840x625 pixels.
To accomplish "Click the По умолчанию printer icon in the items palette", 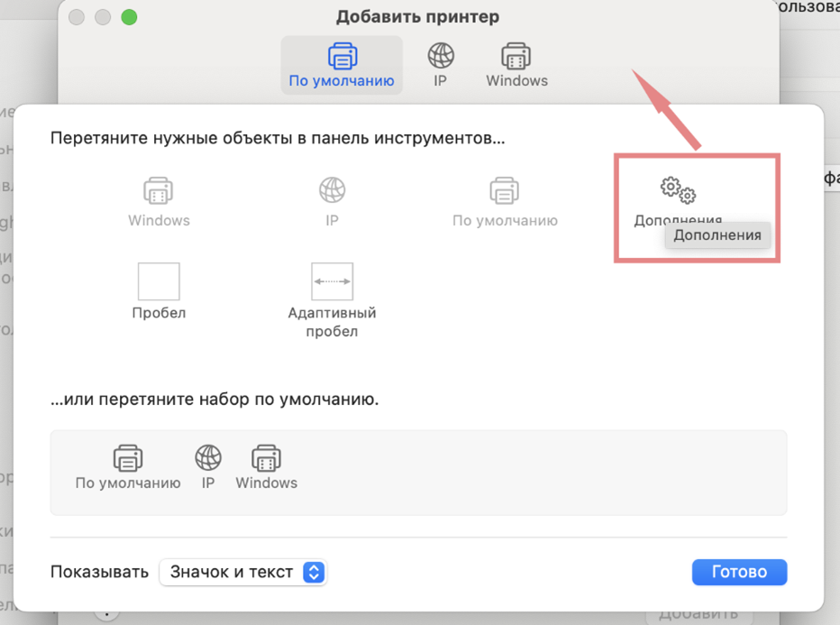I will 504,191.
